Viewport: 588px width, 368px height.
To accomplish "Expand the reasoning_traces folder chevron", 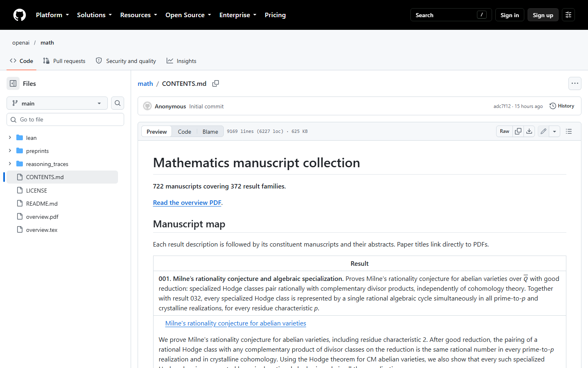I will click(10, 164).
